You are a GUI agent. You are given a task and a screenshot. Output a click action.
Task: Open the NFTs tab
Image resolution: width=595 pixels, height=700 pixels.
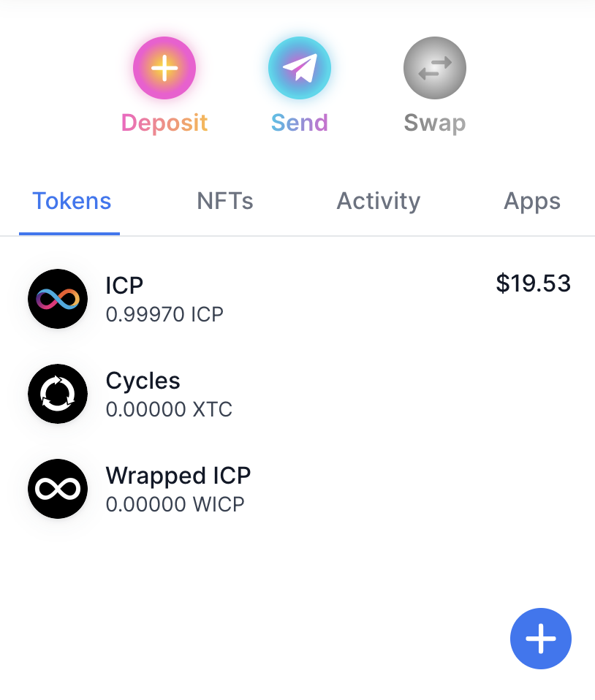point(225,201)
